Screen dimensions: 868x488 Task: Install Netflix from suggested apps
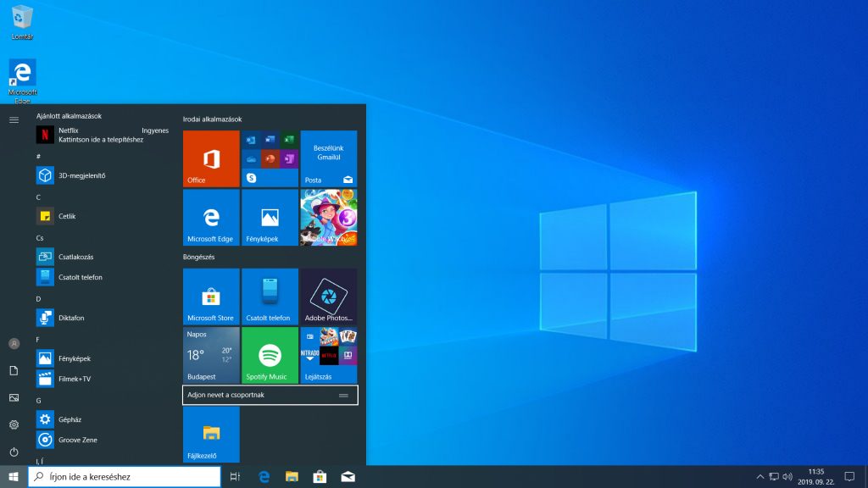point(103,135)
